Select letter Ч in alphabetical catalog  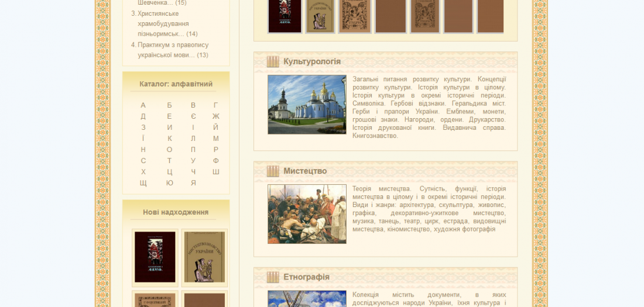(x=193, y=172)
